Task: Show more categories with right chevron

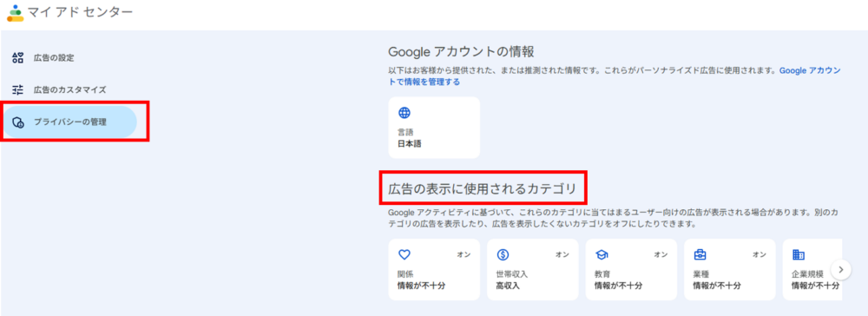Action: coord(841,269)
